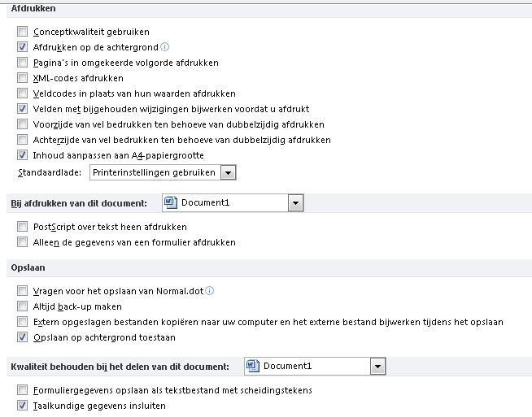Open Kwaliteit behouden document selector arrow
The height and width of the screenshot is (417, 532).
(x=377, y=366)
